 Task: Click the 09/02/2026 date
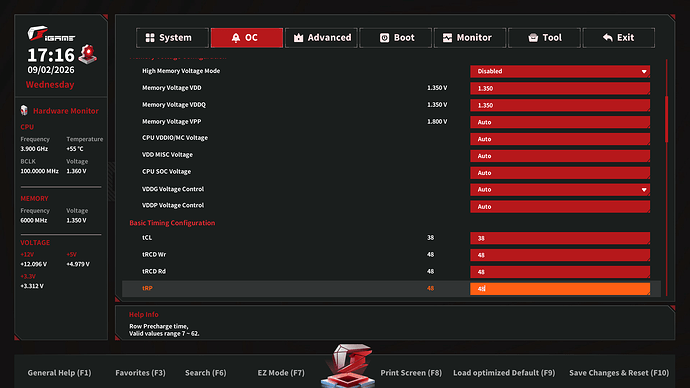coord(51,70)
